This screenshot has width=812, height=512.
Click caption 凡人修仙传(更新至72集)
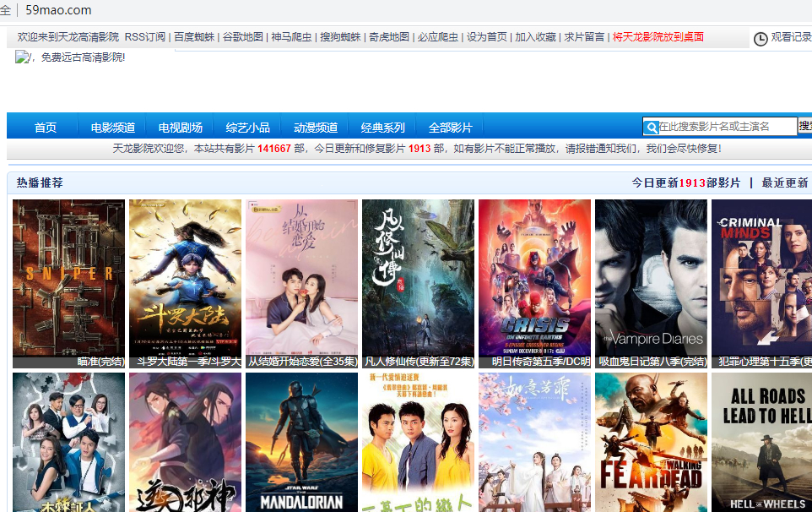pyautogui.click(x=419, y=362)
